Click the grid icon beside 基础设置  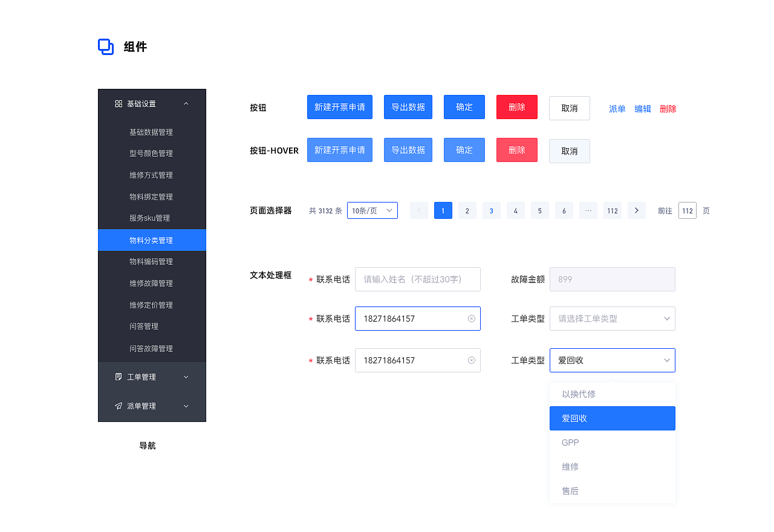[x=119, y=103]
